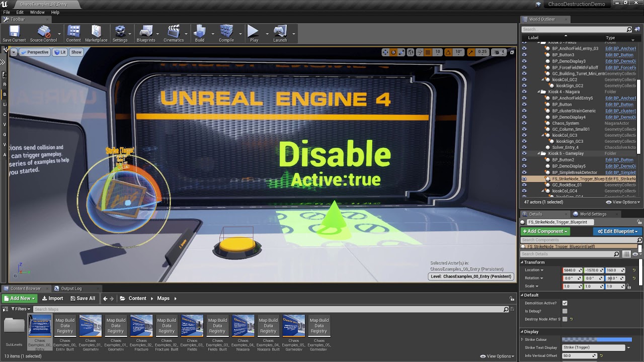Toggle grid snapping in viewport
The width and height of the screenshot is (644, 362).
[428, 52]
